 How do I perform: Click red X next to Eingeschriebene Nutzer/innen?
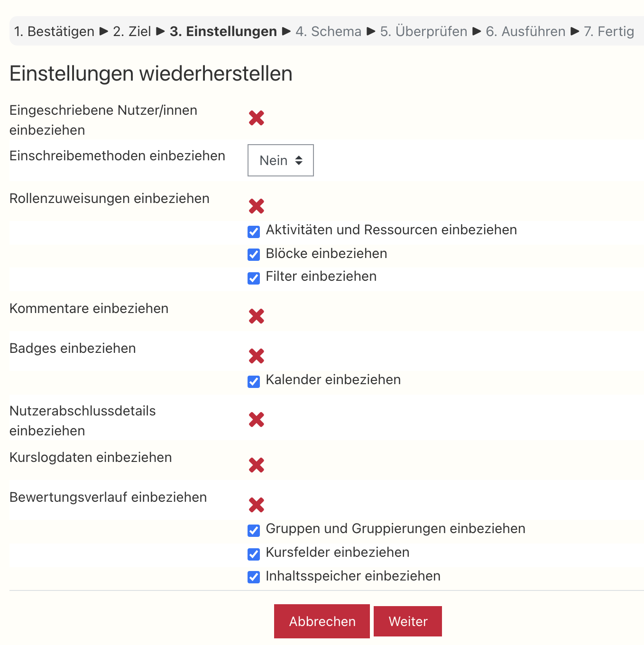[x=257, y=118]
